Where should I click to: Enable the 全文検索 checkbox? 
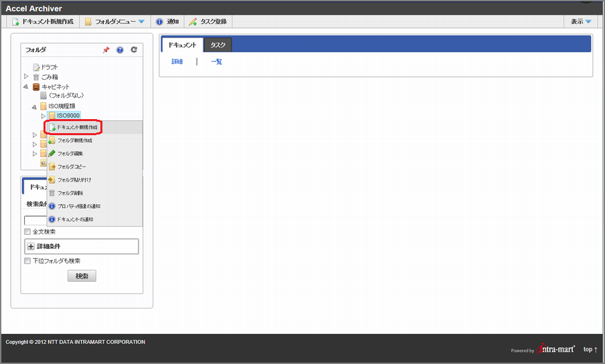click(x=27, y=232)
